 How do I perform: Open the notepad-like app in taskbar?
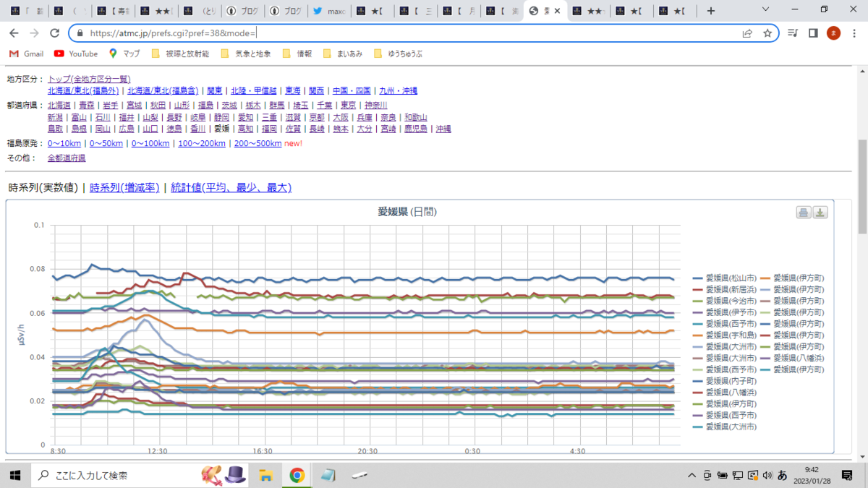point(328,475)
